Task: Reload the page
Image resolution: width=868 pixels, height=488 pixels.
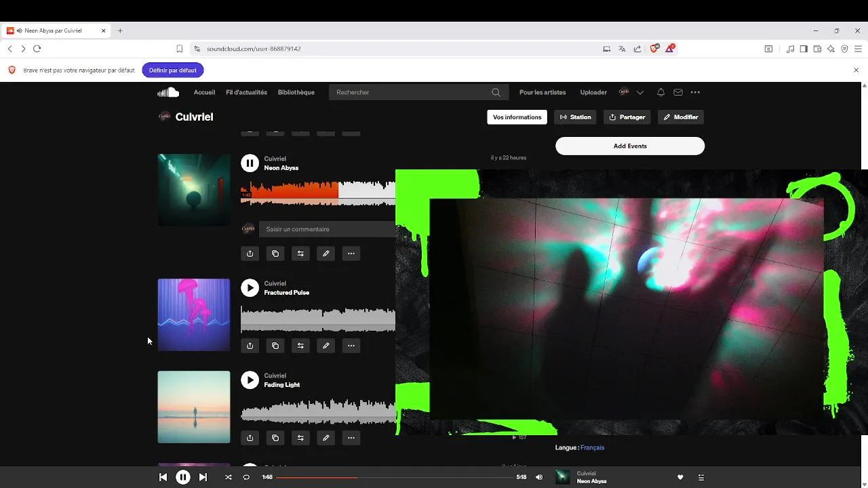Action: (37, 49)
